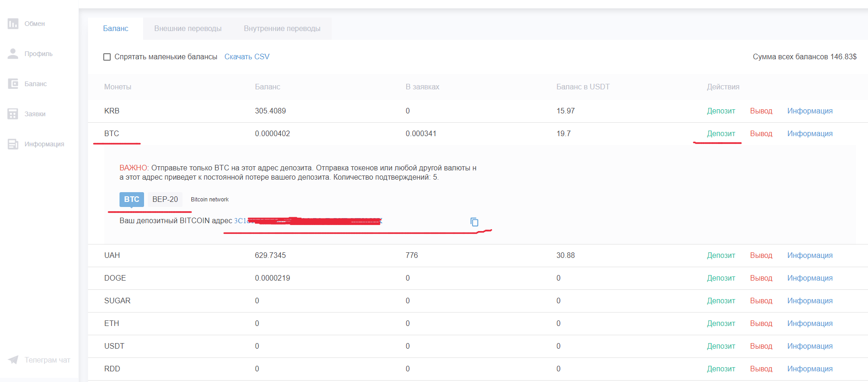This screenshot has width=868, height=382.
Task: Click the BTC in-orders value 0.000341
Action: (421, 134)
